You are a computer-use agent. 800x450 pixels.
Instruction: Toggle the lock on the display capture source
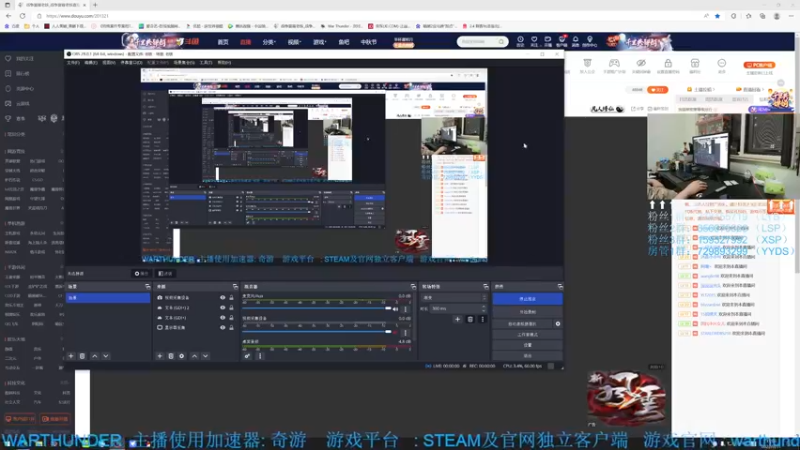point(231,328)
